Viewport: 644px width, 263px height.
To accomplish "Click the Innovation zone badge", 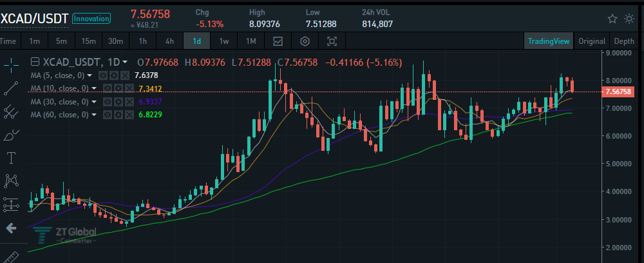I will pyautogui.click(x=91, y=19).
